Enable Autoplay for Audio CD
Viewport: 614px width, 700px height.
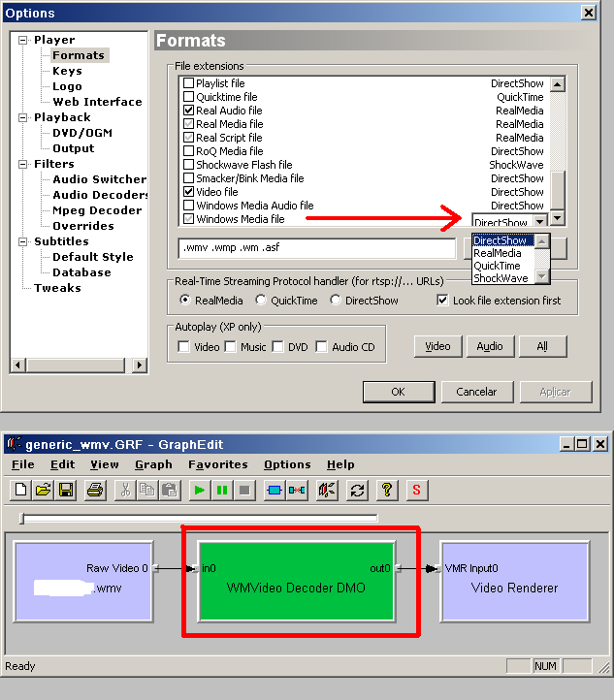coord(321,346)
